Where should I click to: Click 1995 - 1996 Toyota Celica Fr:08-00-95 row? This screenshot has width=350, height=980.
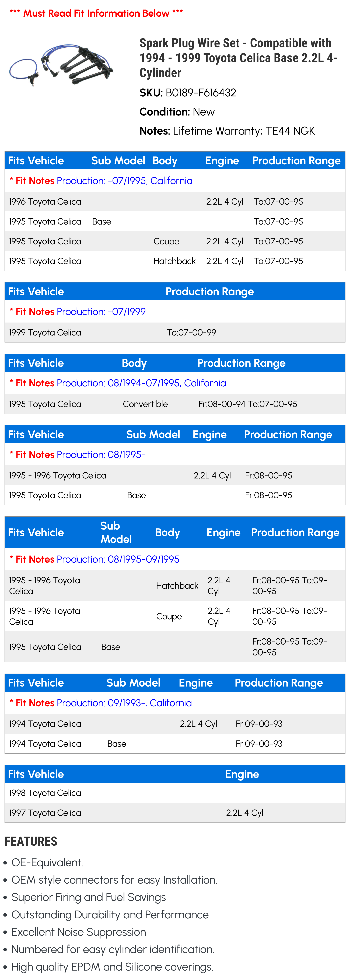pyautogui.click(x=175, y=475)
